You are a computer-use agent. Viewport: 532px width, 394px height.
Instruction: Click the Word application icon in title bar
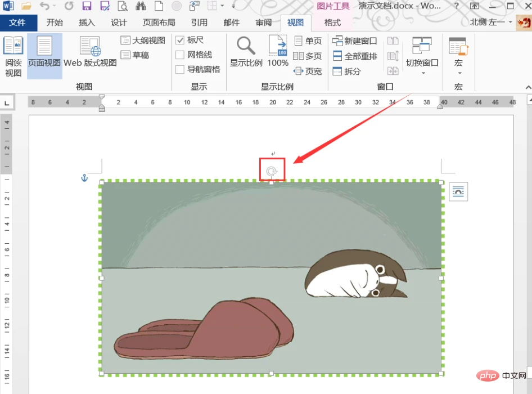(8, 6)
